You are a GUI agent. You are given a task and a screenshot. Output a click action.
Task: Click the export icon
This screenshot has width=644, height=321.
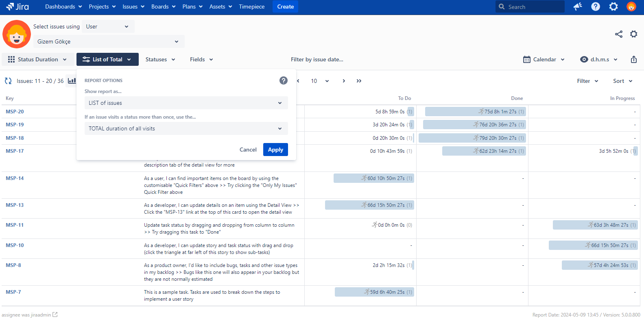pos(633,59)
